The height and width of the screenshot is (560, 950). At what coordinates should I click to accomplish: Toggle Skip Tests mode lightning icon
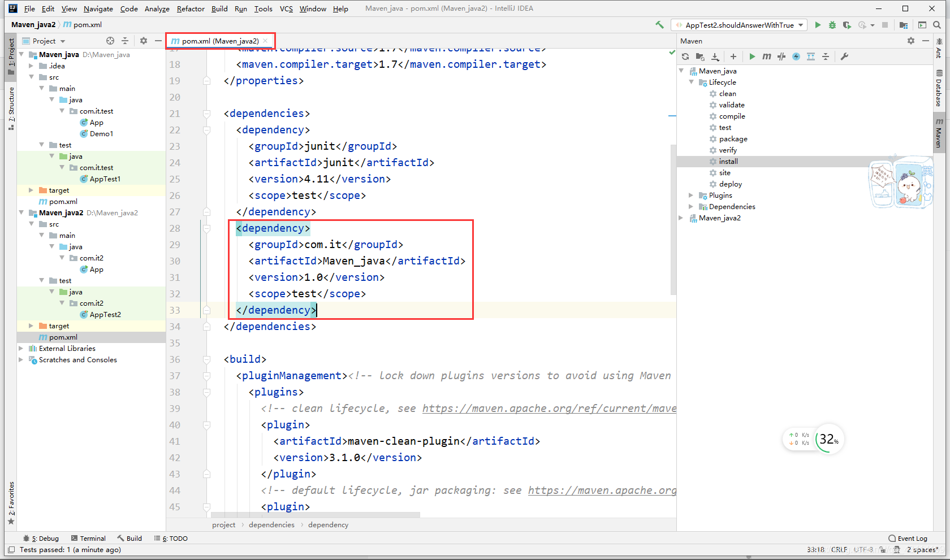(x=796, y=57)
